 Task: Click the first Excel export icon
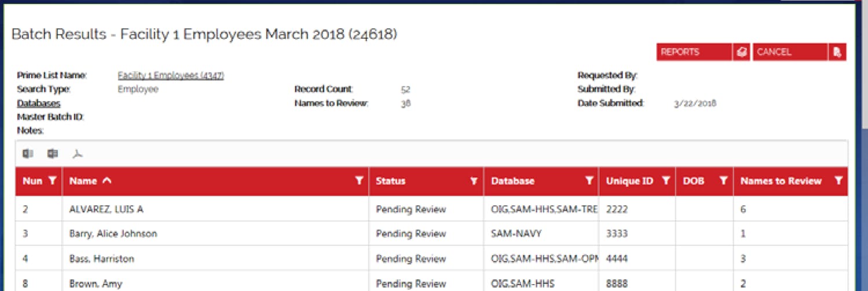[x=28, y=154]
